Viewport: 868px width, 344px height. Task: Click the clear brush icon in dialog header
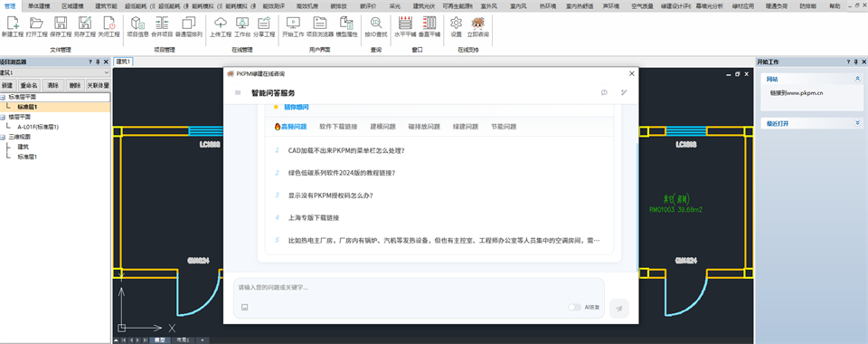pyautogui.click(x=624, y=92)
